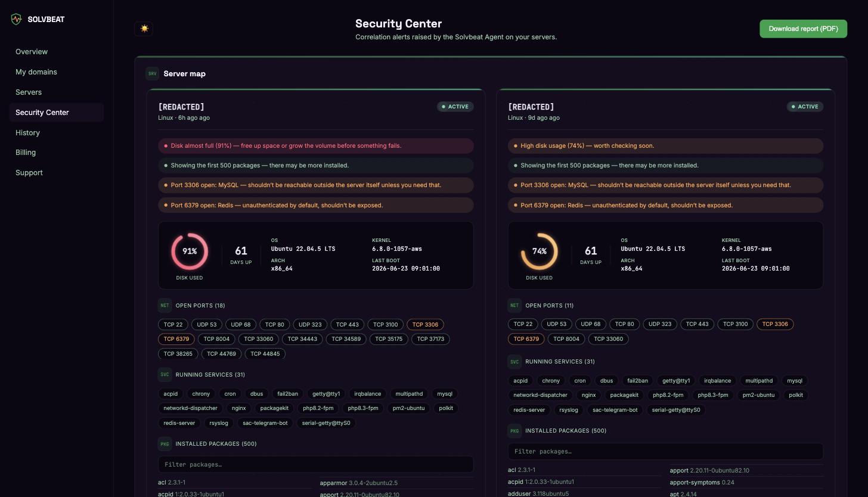This screenshot has width=868, height=497.
Task: Click the 91% disk used gauge
Action: 190,251
